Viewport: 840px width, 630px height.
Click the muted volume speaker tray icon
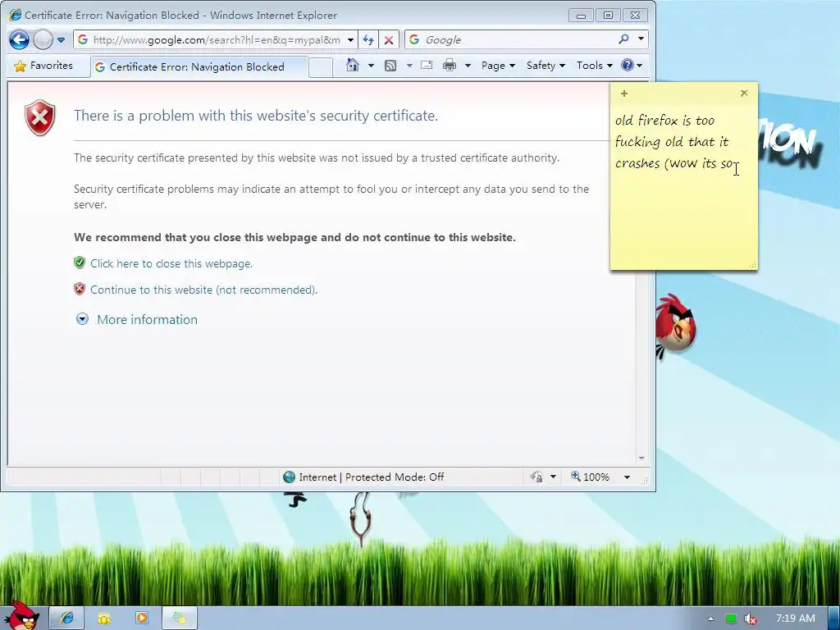[x=751, y=619]
